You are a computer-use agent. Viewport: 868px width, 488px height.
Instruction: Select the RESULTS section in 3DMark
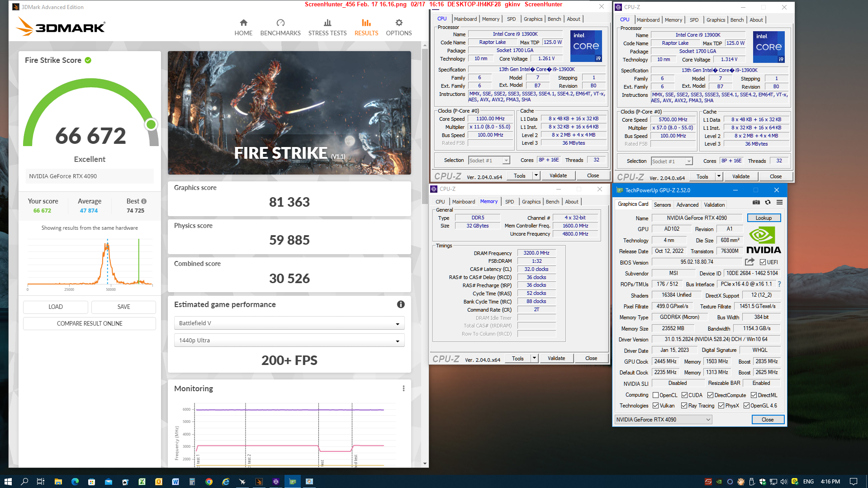tap(366, 28)
